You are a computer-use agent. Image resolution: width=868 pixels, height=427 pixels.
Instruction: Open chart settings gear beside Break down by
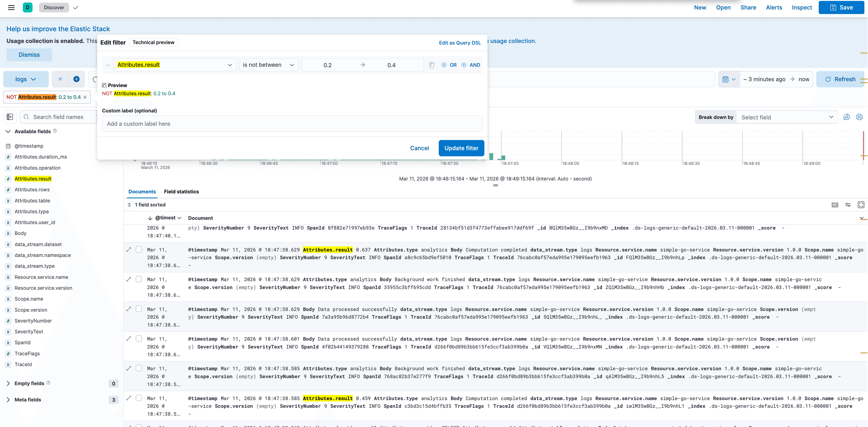859,117
